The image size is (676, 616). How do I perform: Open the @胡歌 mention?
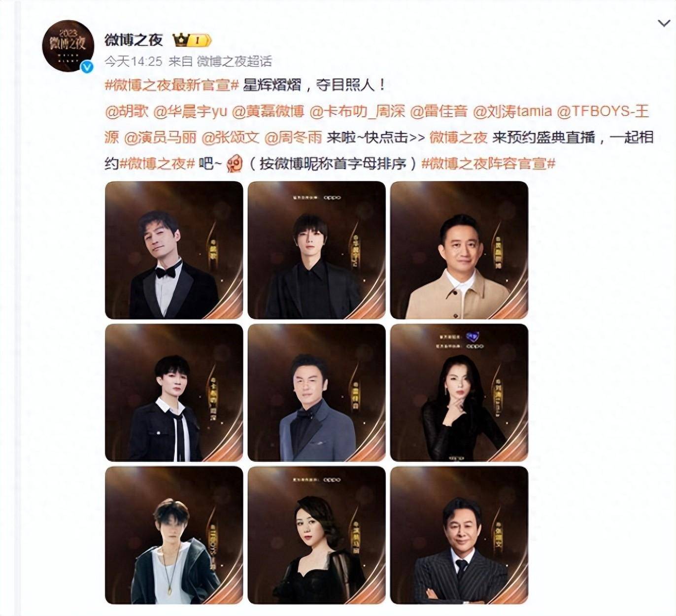click(127, 111)
